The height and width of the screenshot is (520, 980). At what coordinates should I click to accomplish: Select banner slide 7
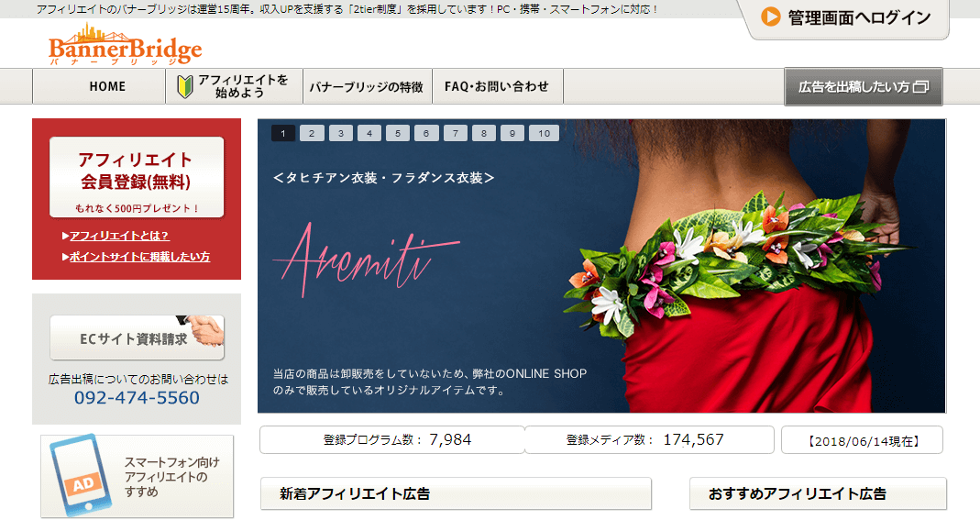455,133
